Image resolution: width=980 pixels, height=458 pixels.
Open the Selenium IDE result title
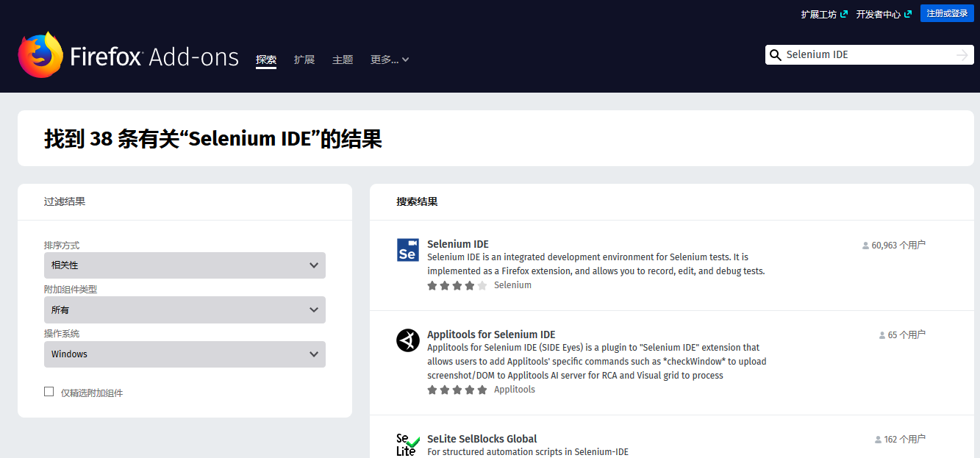(x=458, y=244)
